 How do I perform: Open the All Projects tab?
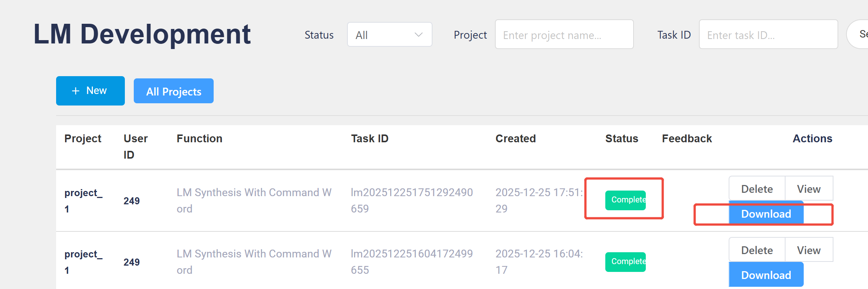pyautogui.click(x=174, y=91)
